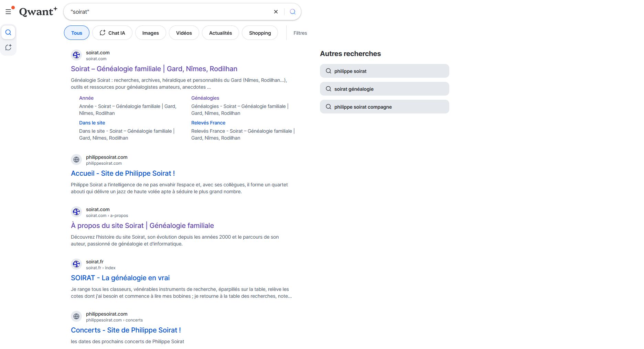
Task: Switch to the Images tab
Action: pyautogui.click(x=151, y=33)
